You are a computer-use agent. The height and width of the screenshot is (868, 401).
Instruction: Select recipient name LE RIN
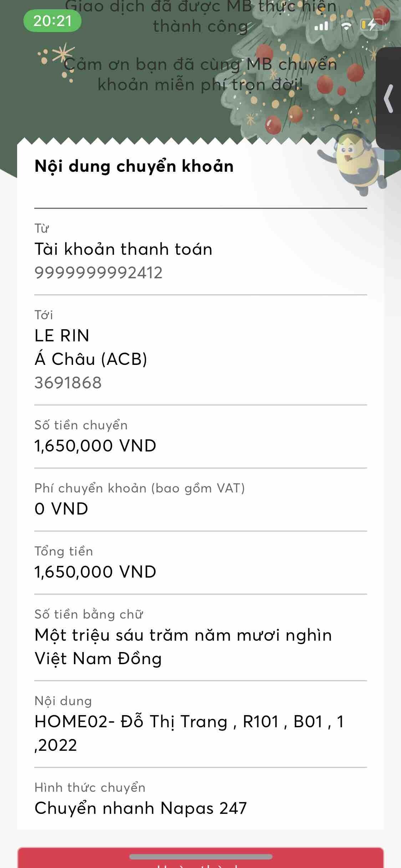[62, 336]
